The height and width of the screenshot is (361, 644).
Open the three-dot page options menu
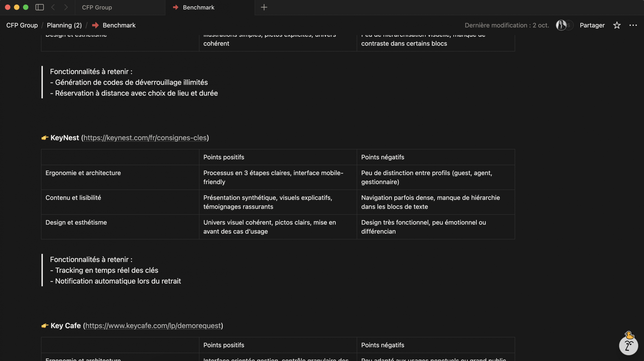coord(633,25)
